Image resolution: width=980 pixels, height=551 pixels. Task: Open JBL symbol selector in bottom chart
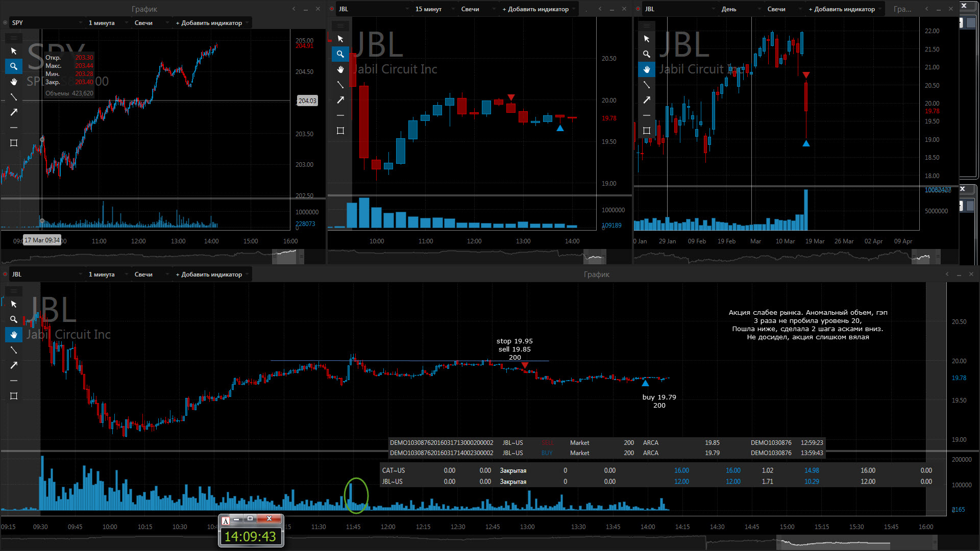coord(47,274)
